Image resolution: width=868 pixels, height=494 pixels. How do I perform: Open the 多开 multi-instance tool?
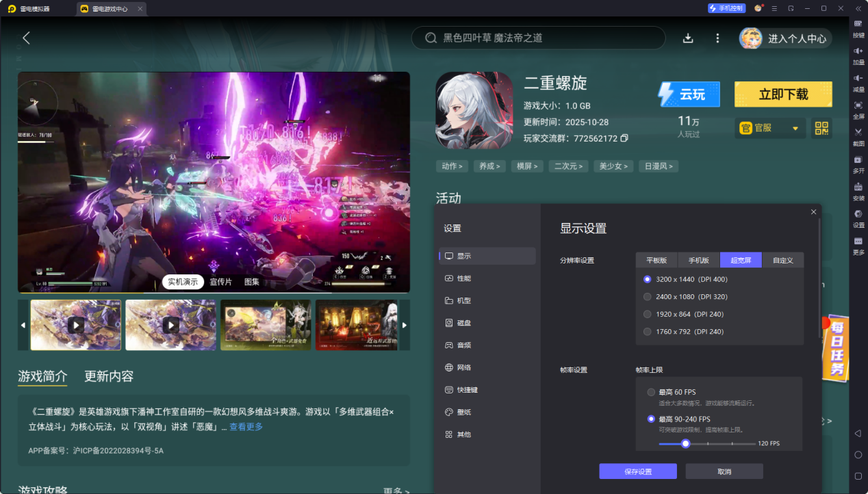point(858,164)
